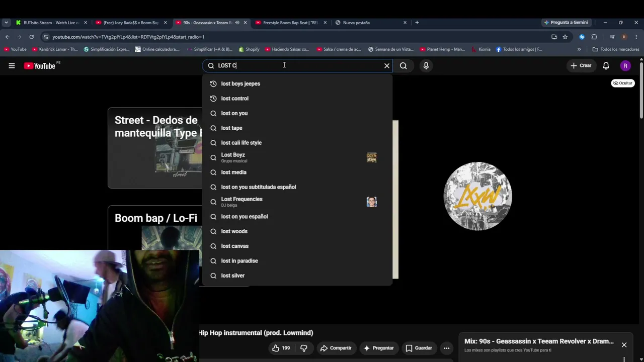Close the Nueva pestaña tab
644x362 pixels.
point(405,23)
